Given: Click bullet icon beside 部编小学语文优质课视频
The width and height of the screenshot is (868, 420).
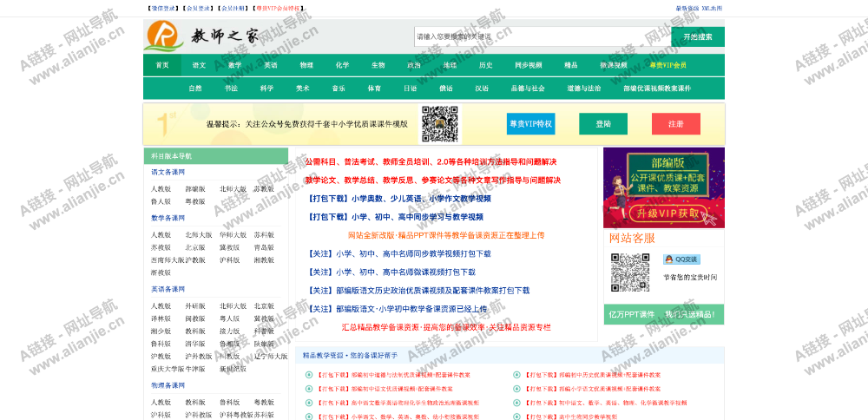Looking at the screenshot, I should pos(516,389).
